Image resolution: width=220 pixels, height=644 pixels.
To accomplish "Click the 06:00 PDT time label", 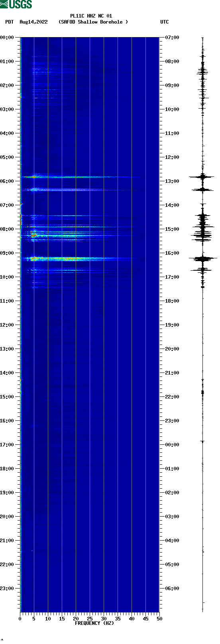I will coord(7,181).
